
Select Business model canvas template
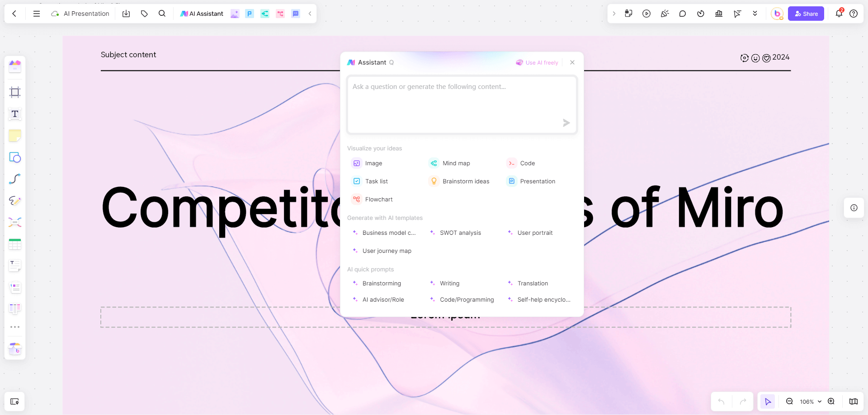[x=384, y=233]
